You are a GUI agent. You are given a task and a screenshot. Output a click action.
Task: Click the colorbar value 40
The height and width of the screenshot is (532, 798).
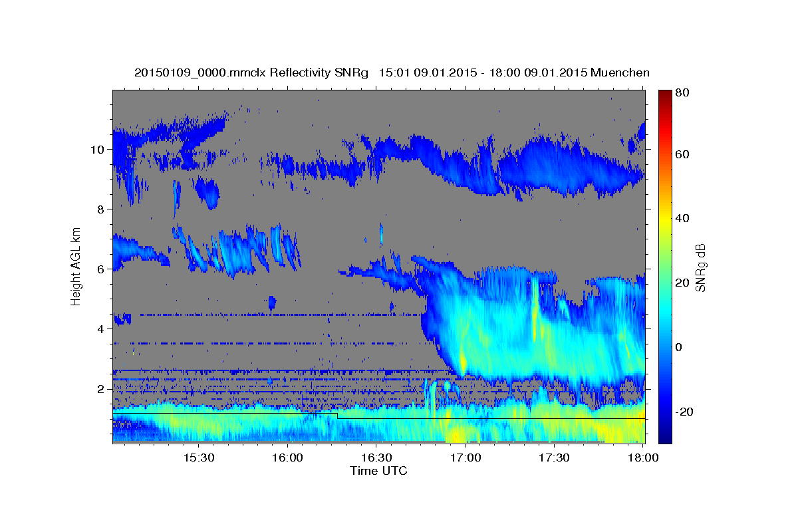[683, 219]
